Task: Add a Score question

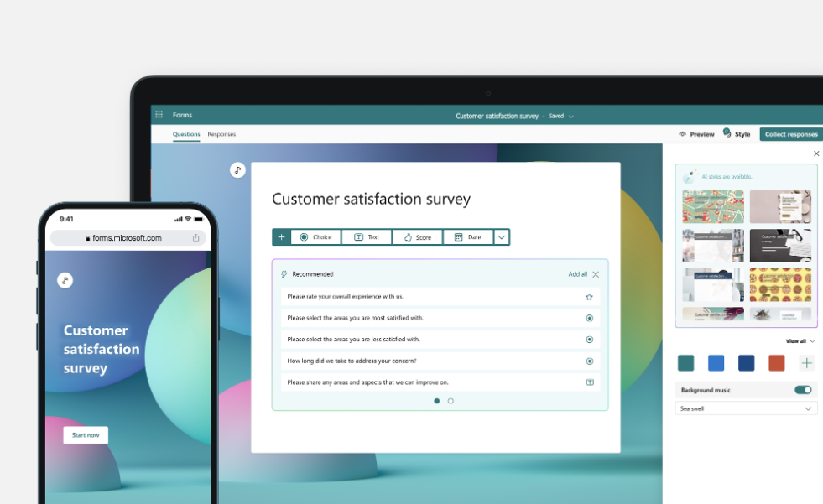Action: tap(417, 237)
